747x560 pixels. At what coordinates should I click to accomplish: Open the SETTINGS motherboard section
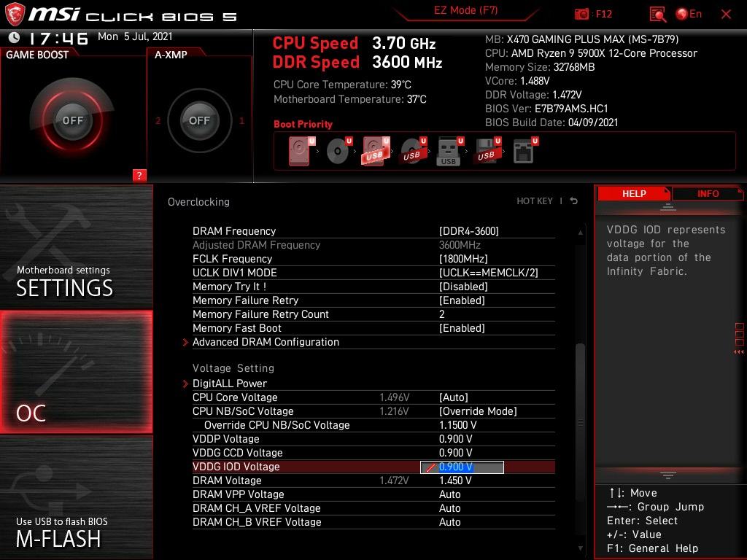click(76, 248)
